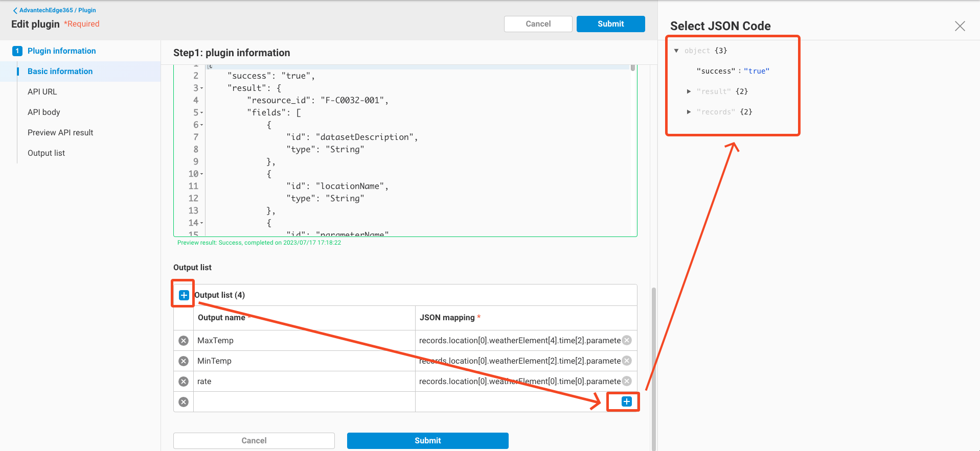
Task: Fold code at line 3 result
Action: click(x=201, y=88)
